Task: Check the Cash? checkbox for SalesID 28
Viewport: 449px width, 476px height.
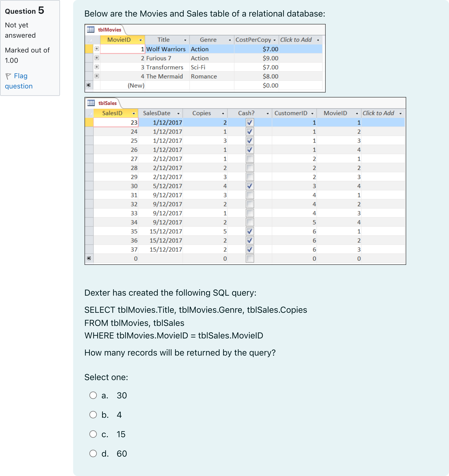Action: point(250,168)
